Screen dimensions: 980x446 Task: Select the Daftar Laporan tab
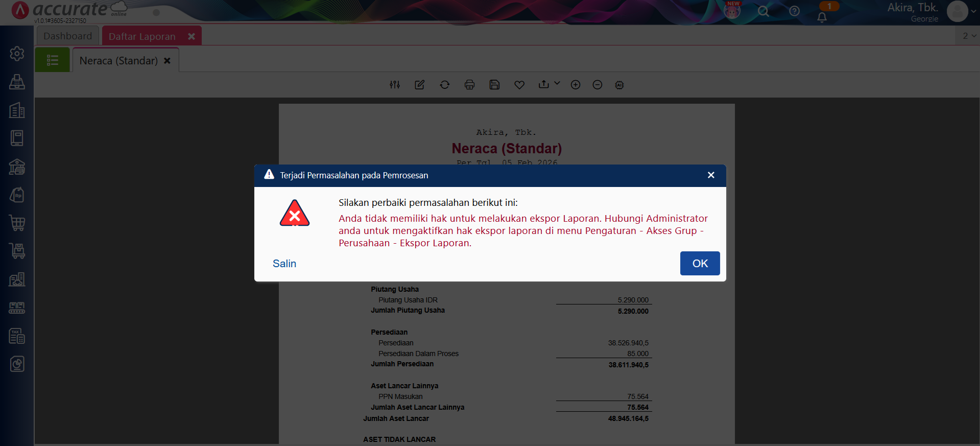click(x=142, y=36)
